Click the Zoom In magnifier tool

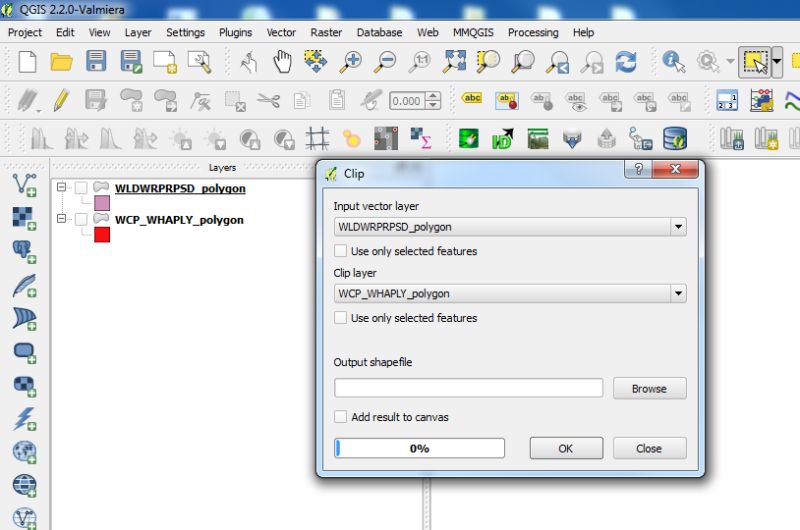tap(351, 62)
